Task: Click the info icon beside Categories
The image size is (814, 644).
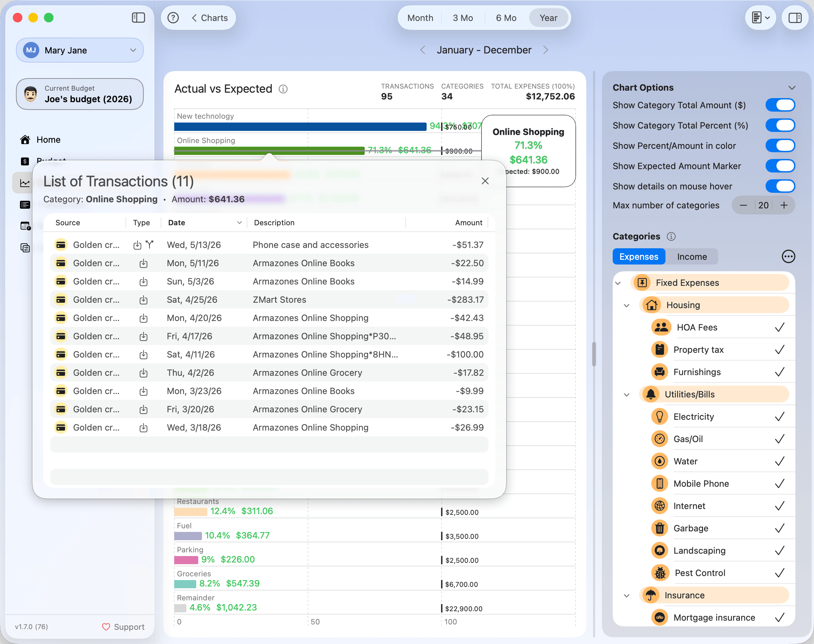Action: click(671, 236)
